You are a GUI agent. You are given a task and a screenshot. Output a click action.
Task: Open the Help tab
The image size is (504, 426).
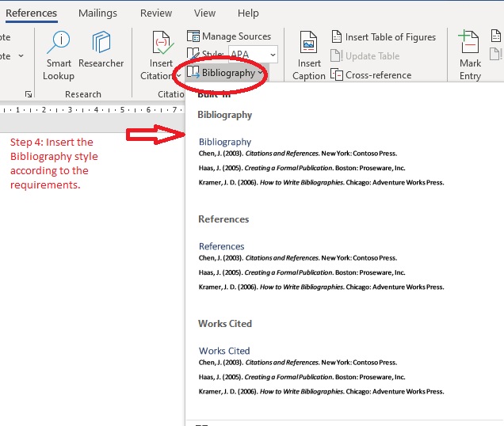[248, 13]
